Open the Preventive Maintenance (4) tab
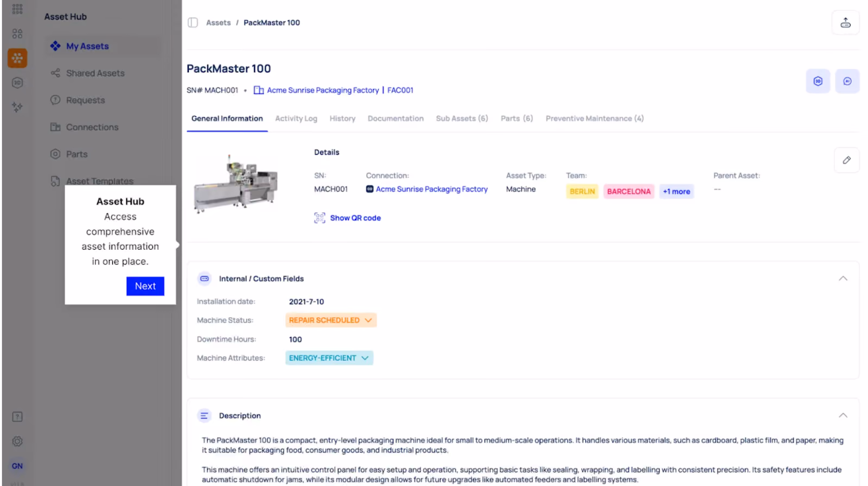This screenshot has height=486, width=868. (595, 118)
